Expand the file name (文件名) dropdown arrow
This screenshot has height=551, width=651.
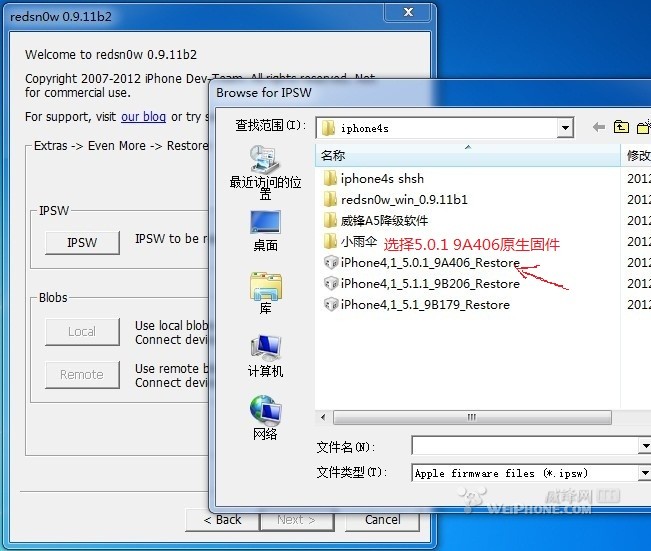pos(644,446)
